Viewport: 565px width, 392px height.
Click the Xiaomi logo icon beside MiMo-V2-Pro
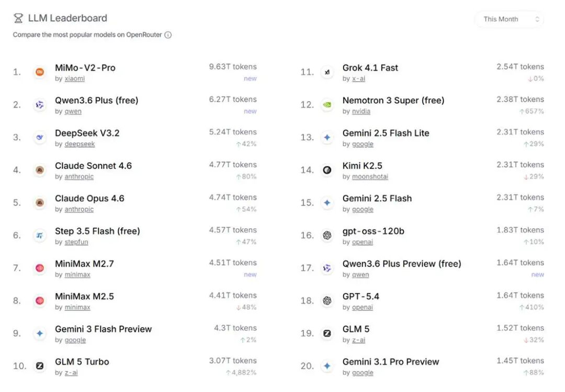[x=40, y=72]
